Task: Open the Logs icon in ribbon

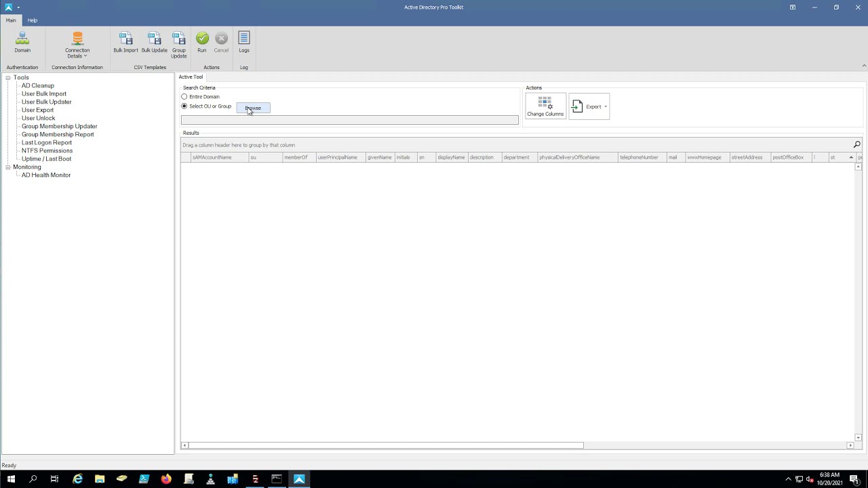Action: (244, 42)
